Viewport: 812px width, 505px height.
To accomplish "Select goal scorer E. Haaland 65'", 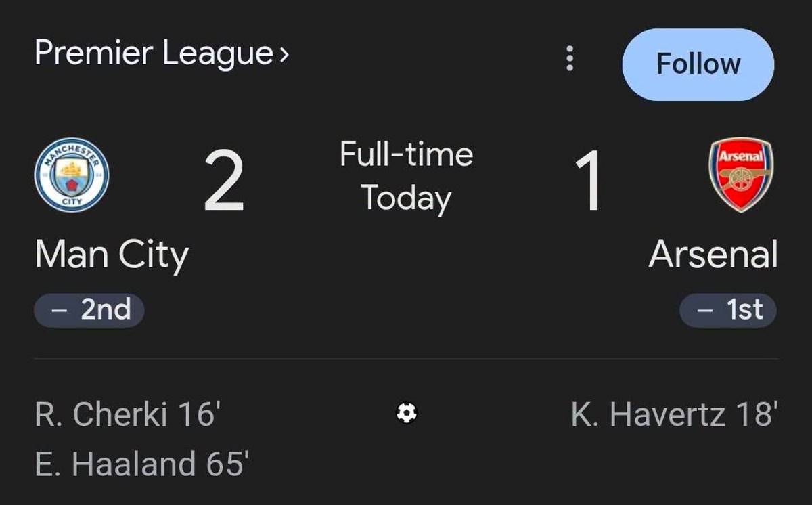I will [x=141, y=464].
